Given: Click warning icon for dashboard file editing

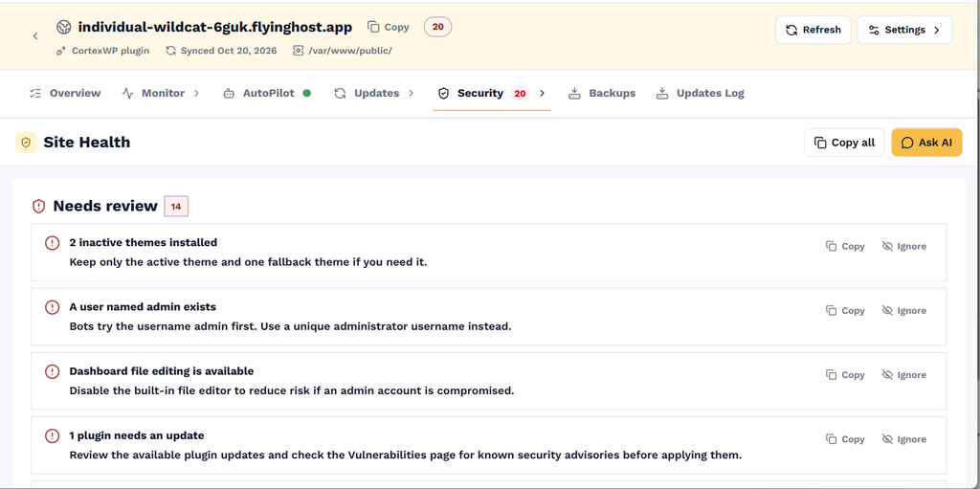Looking at the screenshot, I should point(52,371).
